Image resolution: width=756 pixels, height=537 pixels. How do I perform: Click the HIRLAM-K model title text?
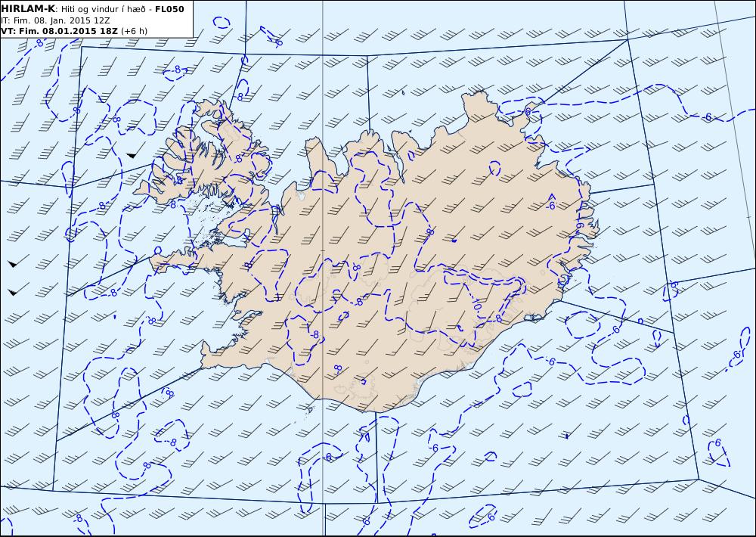pos(28,8)
